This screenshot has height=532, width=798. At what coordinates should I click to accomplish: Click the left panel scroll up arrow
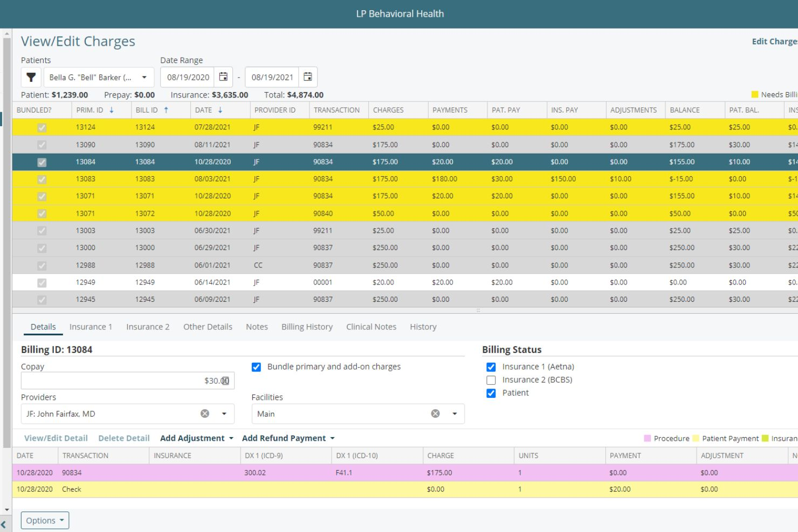point(6,33)
